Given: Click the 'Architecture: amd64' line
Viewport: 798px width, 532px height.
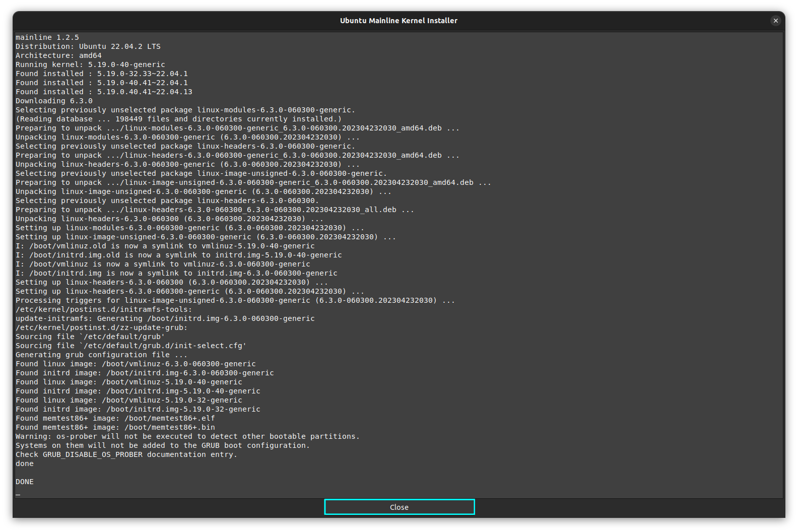Looking at the screenshot, I should pyautogui.click(x=58, y=55).
